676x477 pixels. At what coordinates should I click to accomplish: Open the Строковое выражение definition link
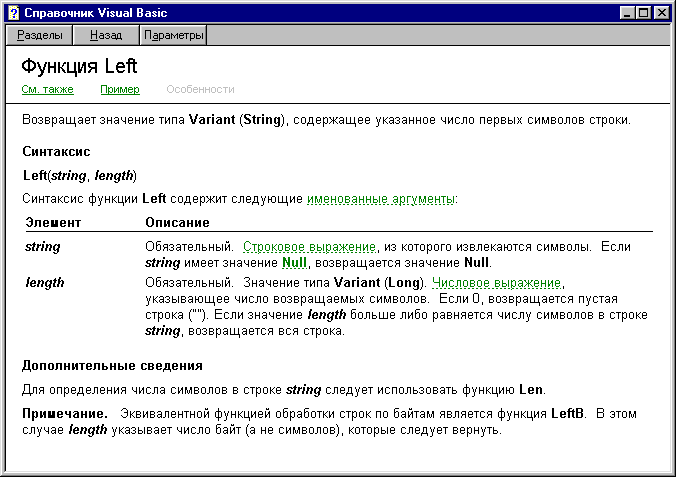(310, 247)
